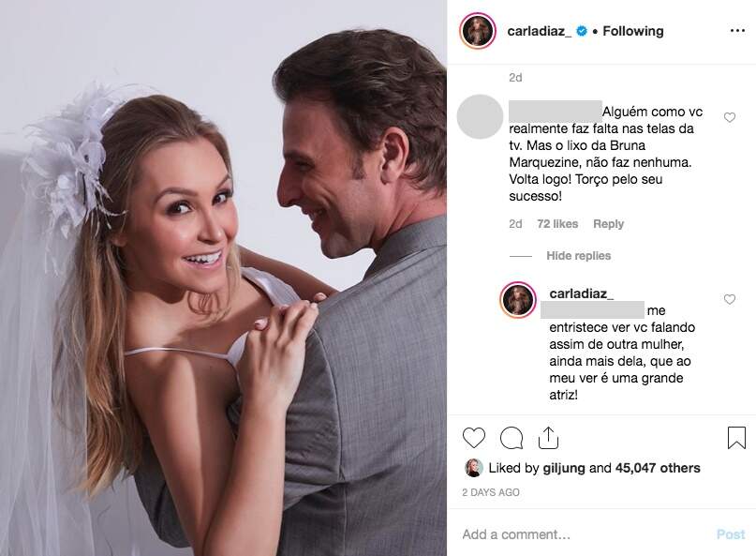Click the carladiaz_ username in the reply
756x556 pixels.
click(x=582, y=293)
